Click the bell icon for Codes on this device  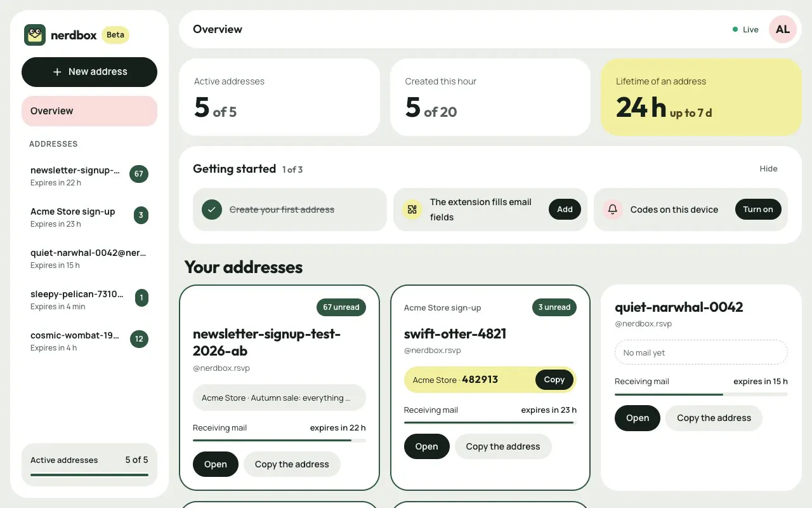[613, 210]
